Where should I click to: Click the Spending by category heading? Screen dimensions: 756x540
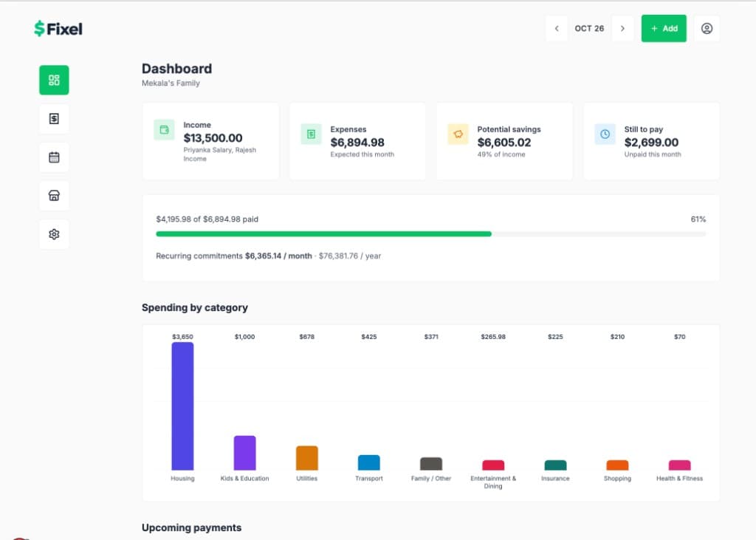click(195, 307)
